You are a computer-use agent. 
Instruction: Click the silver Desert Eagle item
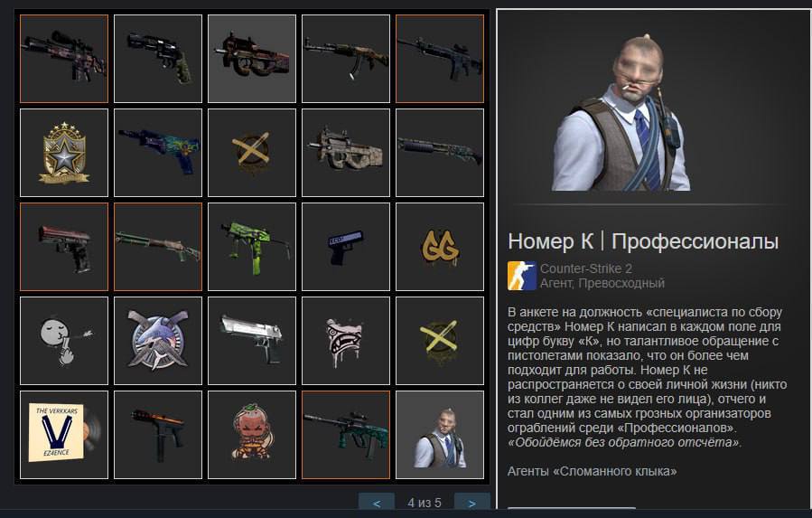pyautogui.click(x=252, y=341)
